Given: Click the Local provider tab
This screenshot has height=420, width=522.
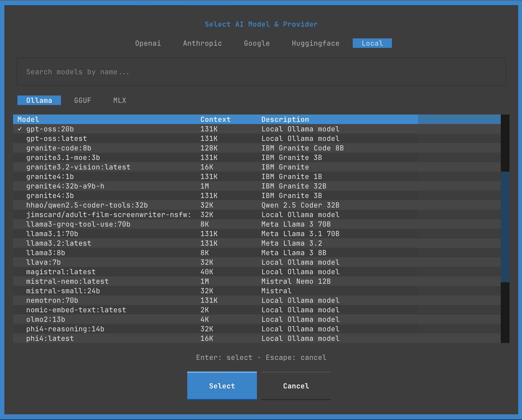Looking at the screenshot, I should point(372,43).
